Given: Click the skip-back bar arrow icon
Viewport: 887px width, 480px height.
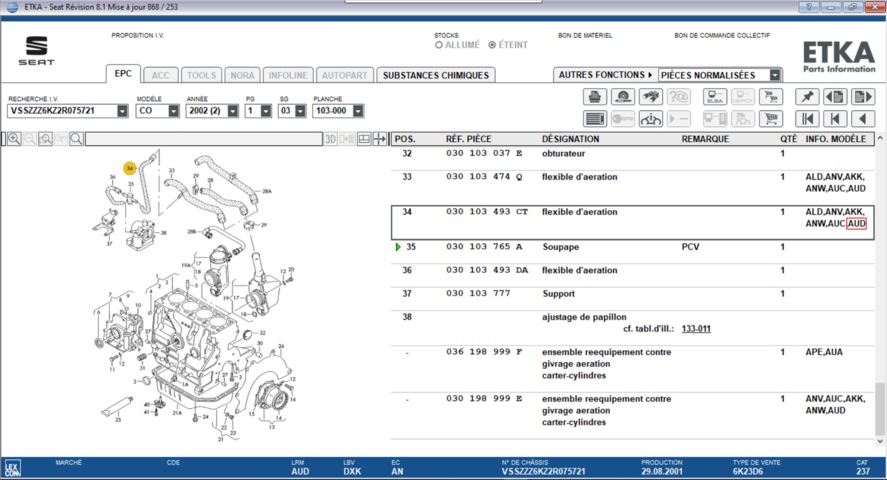Looking at the screenshot, I should click(x=835, y=119).
